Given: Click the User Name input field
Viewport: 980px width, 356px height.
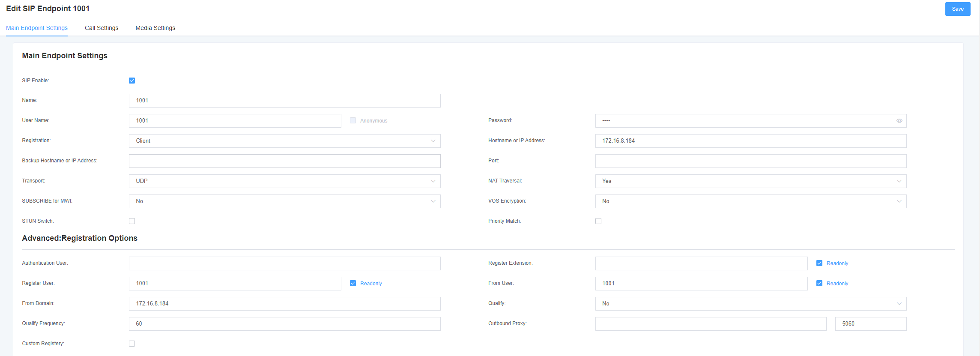Looking at the screenshot, I should coord(235,121).
